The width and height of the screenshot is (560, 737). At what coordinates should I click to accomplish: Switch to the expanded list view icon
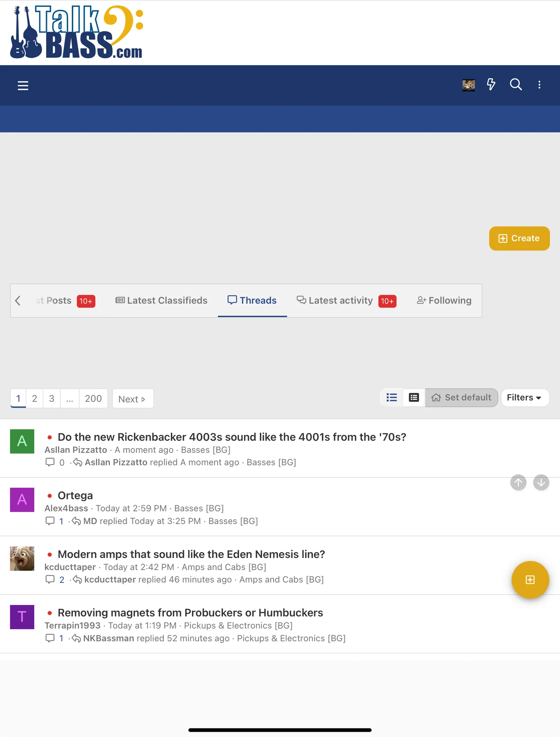pos(414,398)
